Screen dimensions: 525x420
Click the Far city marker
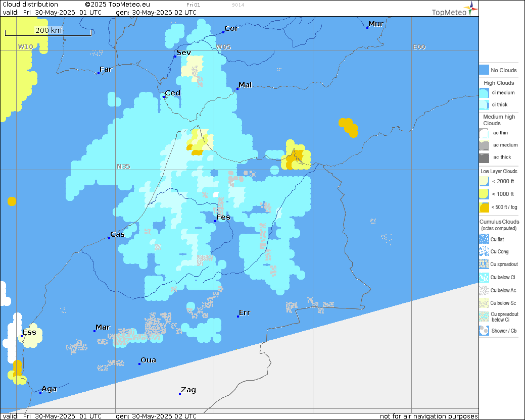pos(99,73)
